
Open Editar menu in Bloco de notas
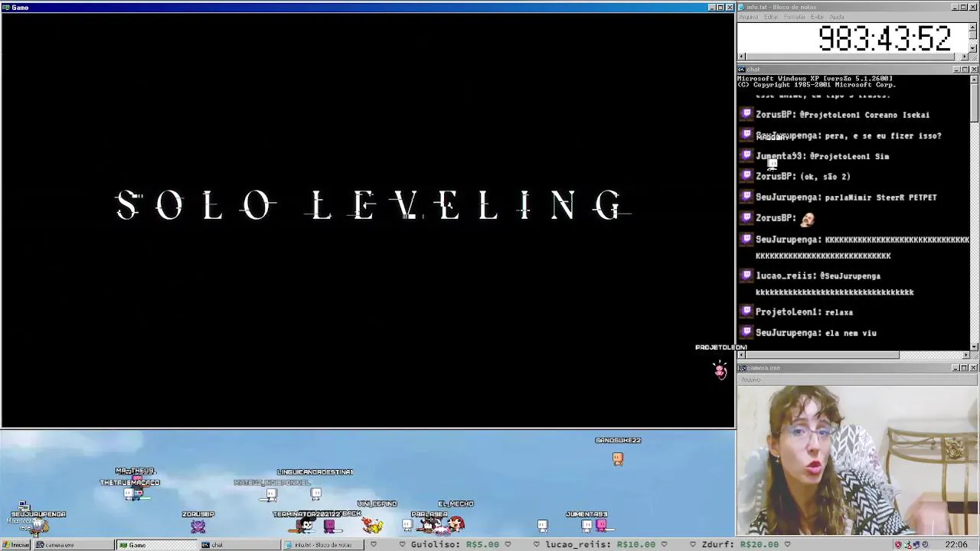[x=771, y=17]
